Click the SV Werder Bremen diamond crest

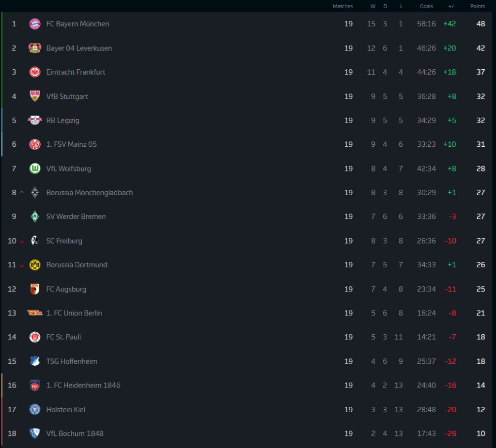(35, 216)
